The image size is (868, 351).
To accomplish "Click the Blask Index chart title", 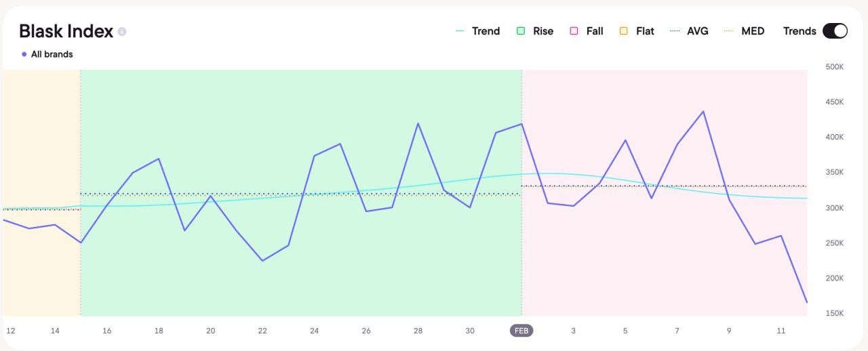I will (x=66, y=31).
